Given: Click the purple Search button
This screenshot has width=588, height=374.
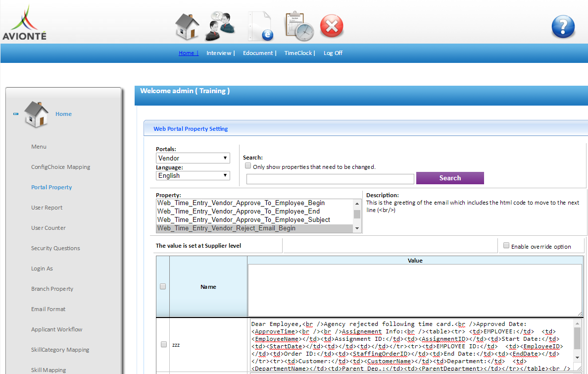Looking at the screenshot, I should tap(450, 178).
